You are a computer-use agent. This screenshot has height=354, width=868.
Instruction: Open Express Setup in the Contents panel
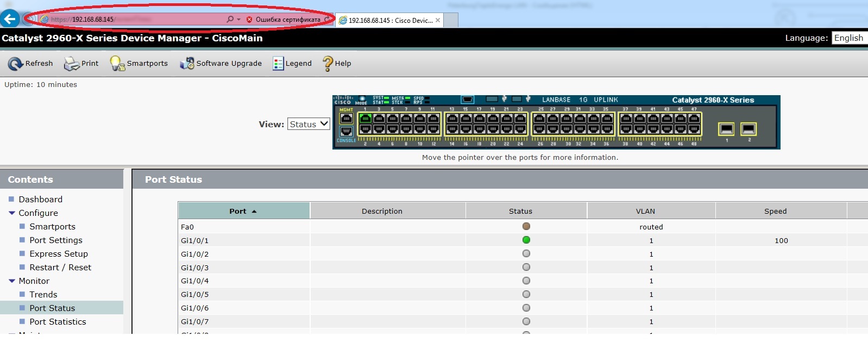point(59,254)
